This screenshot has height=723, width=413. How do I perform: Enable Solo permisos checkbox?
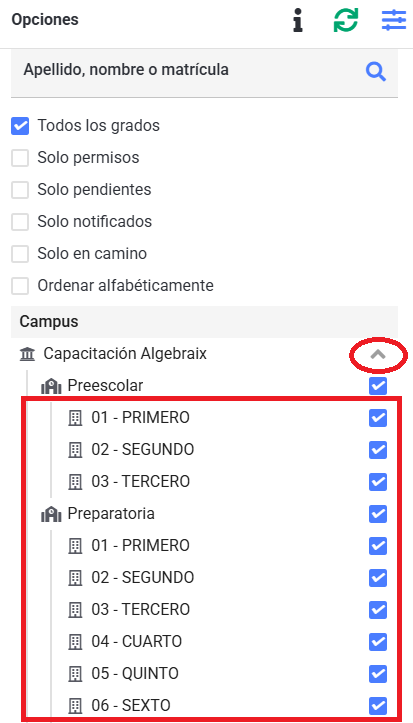(x=20, y=158)
